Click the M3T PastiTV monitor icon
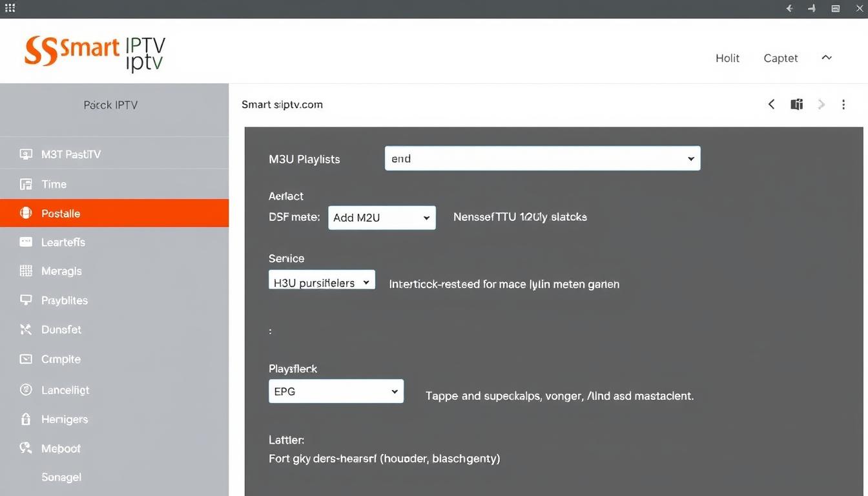Viewport: 868px width, 496px height. pyautogui.click(x=26, y=154)
